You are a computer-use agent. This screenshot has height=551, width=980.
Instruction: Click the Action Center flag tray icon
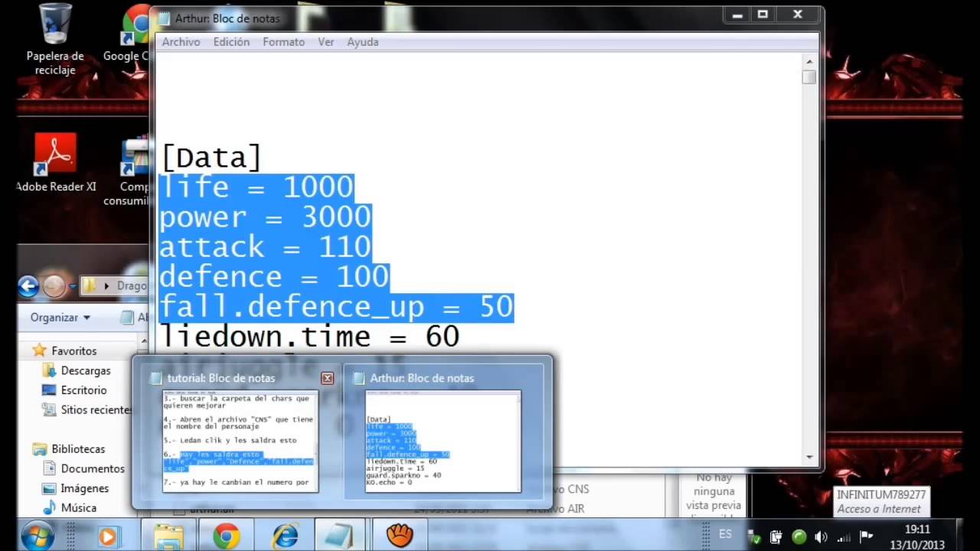click(866, 536)
